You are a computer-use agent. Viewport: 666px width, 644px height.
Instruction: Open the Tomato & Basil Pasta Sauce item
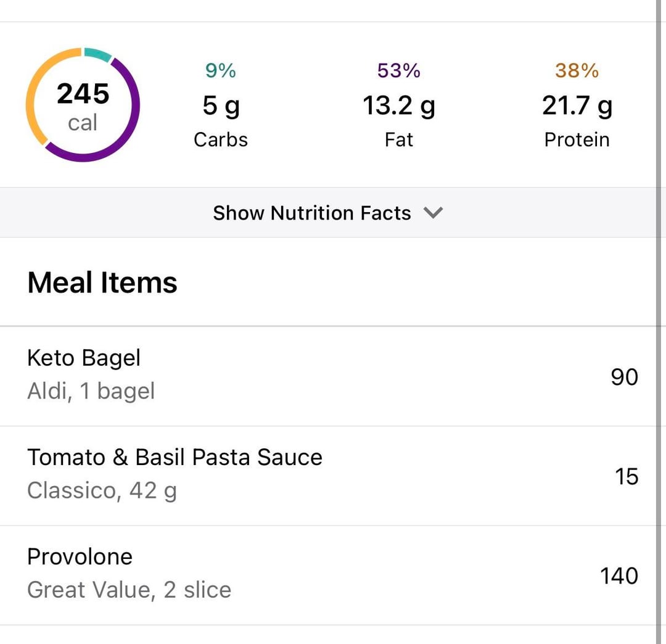[175, 458]
